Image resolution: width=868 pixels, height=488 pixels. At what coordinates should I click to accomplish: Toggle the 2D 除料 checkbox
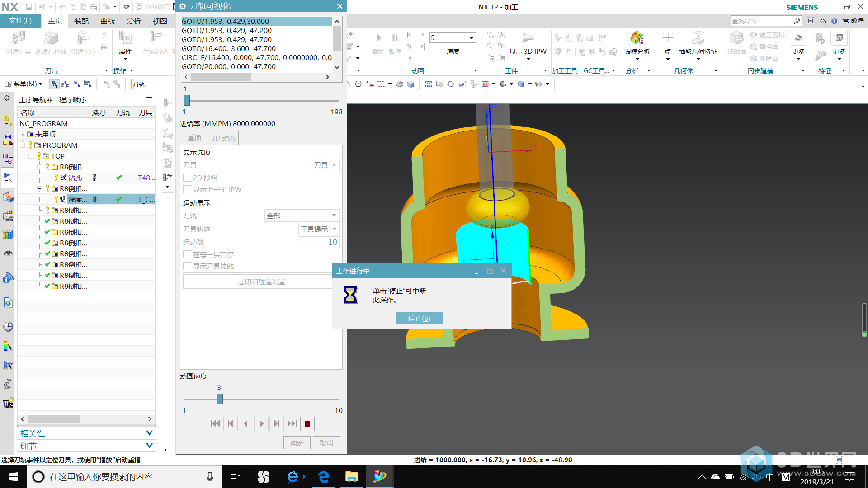click(x=187, y=178)
